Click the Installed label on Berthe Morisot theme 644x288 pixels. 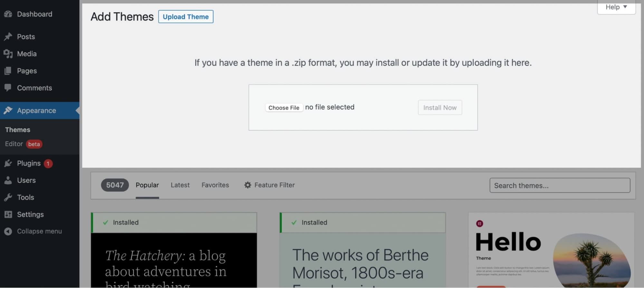click(x=314, y=222)
